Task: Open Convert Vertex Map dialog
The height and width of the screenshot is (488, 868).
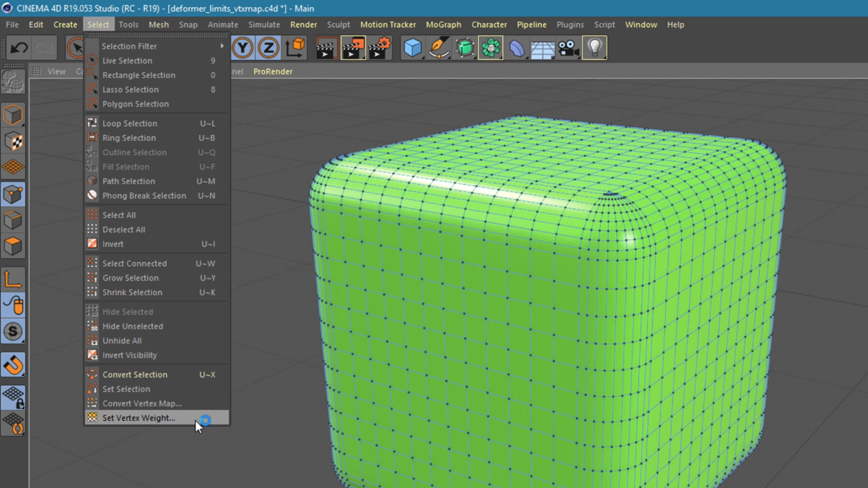Action: (x=157, y=404)
